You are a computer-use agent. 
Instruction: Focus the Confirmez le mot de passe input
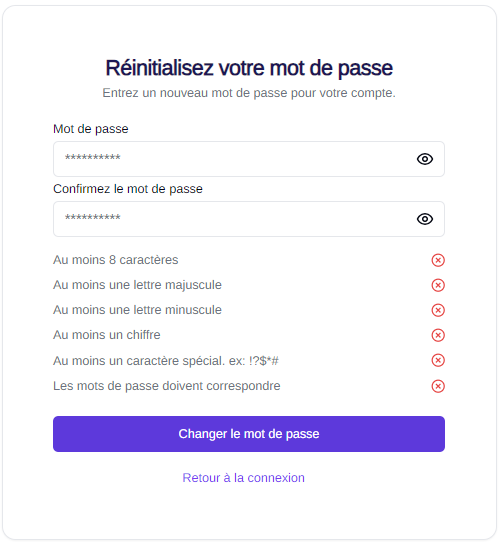[249, 219]
